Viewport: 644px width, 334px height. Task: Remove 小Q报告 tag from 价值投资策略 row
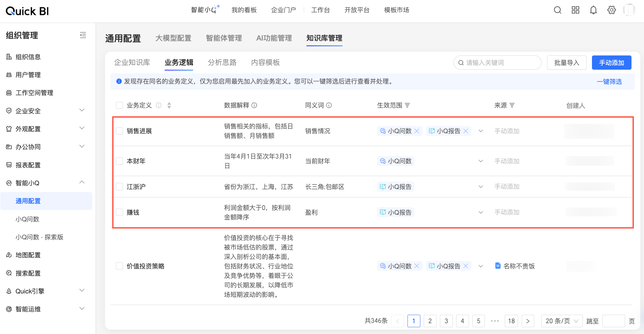coord(466,266)
